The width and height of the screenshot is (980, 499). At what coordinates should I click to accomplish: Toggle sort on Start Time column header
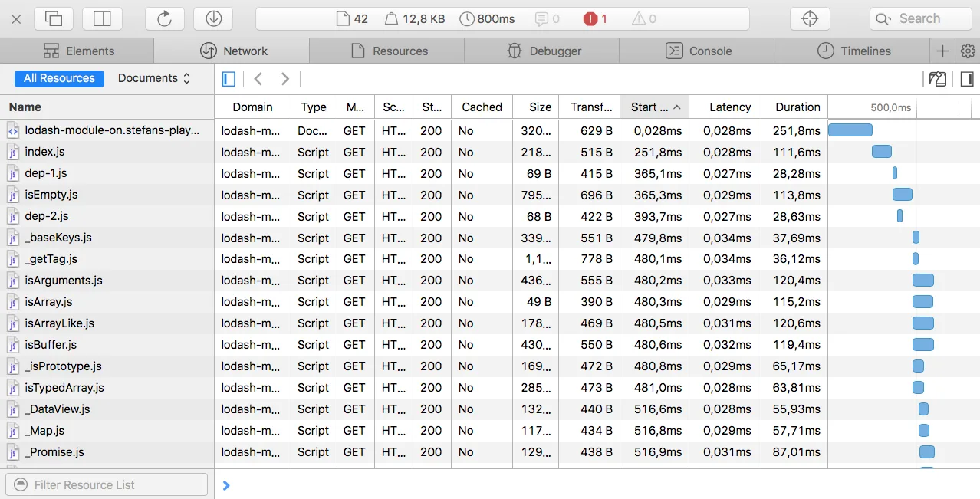click(655, 107)
